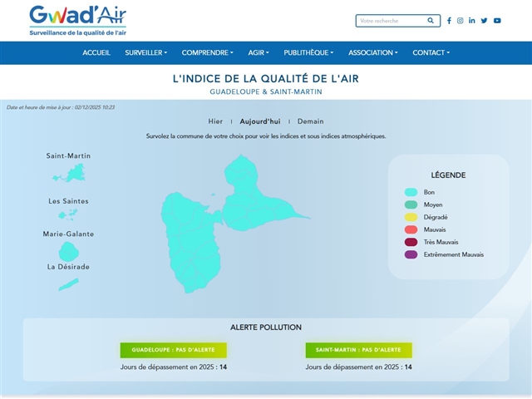The image size is (532, 399).
Task: Click the 'Dégradé' yellow legend swatch
Action: point(411,217)
